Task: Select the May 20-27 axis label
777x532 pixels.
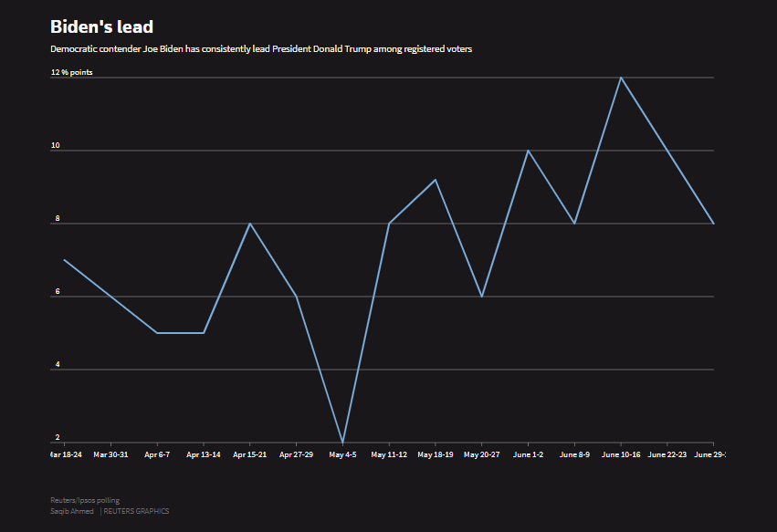Action: [482, 454]
